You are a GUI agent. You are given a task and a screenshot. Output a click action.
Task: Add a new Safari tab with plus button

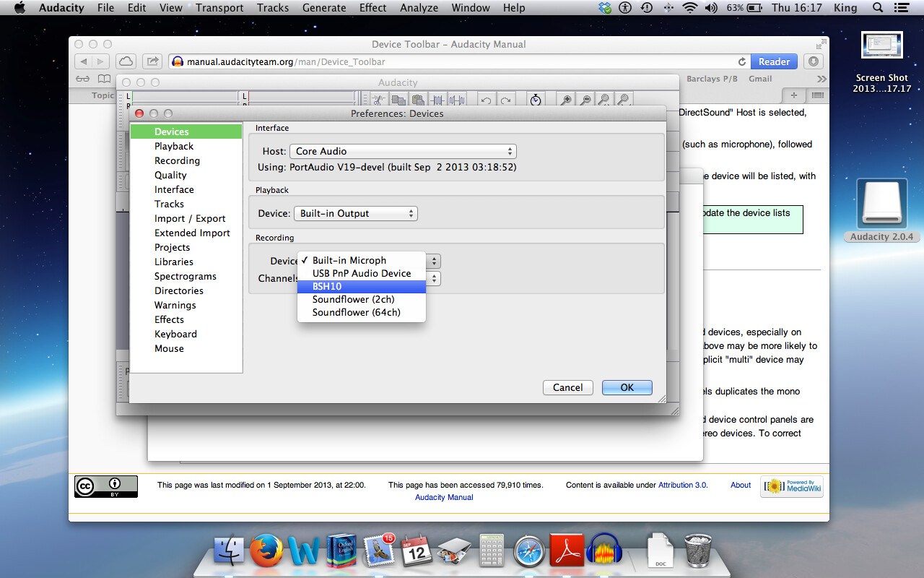point(794,95)
